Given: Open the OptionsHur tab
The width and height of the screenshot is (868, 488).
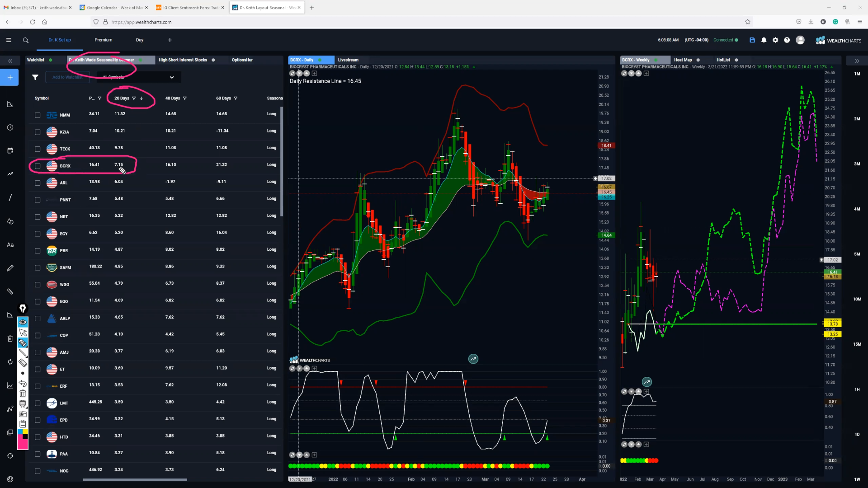Looking at the screenshot, I should pos(242,60).
